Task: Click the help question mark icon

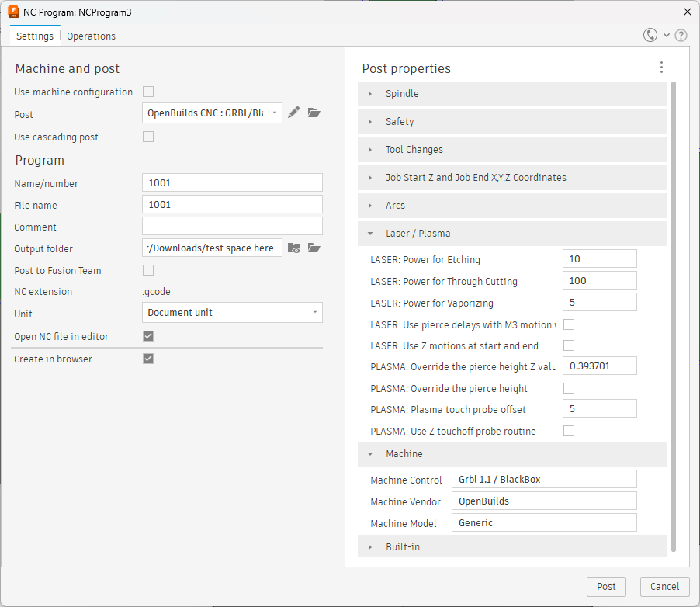Action: 681,35
